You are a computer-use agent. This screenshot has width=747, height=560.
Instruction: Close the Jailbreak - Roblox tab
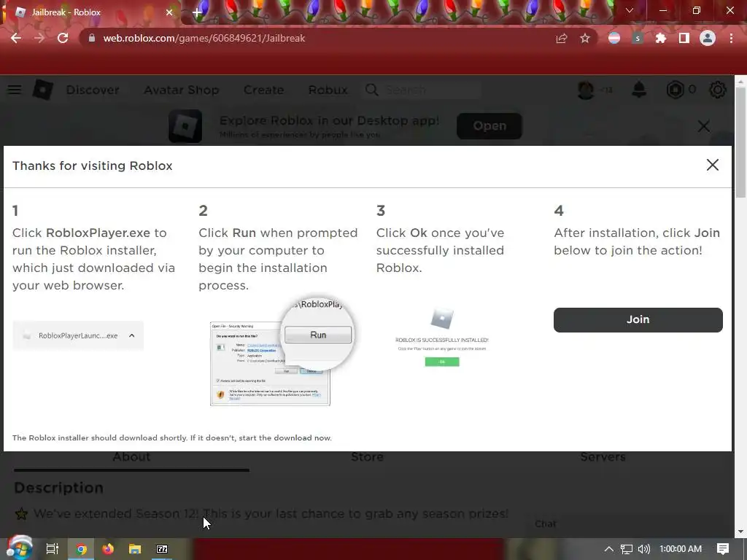click(169, 12)
